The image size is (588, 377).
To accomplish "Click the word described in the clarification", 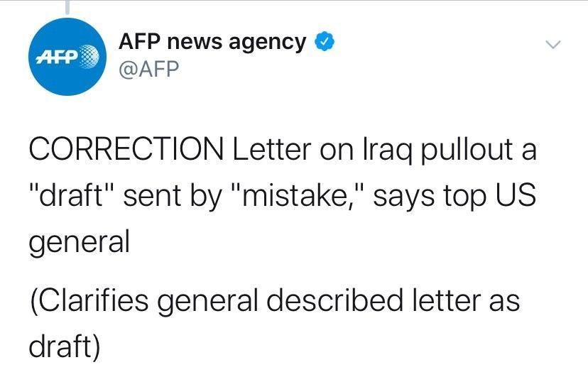I will 345,300.
